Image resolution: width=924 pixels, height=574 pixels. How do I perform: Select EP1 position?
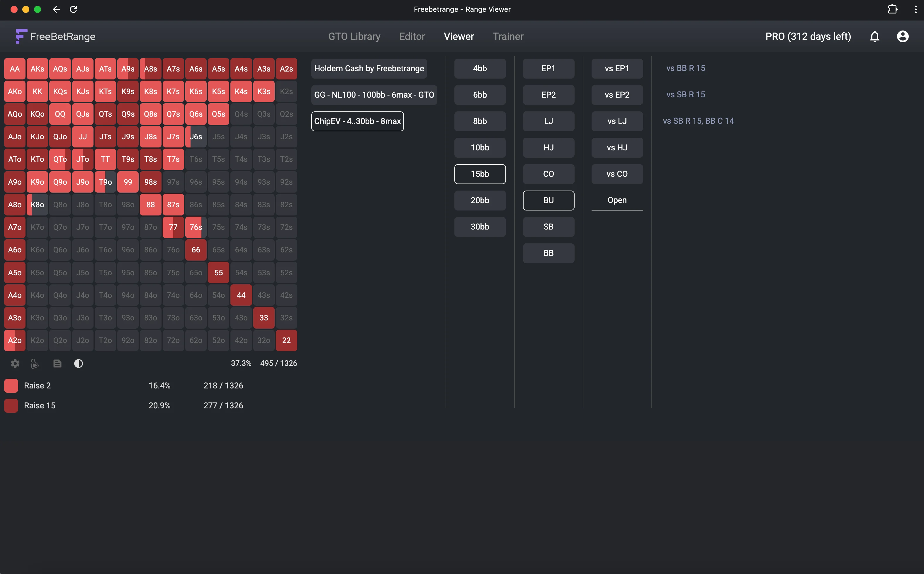tap(548, 68)
